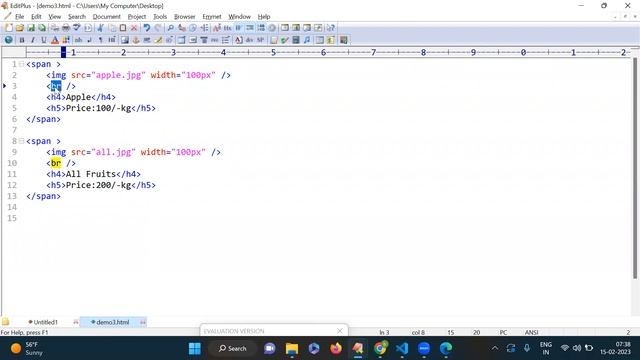Click the 'ANSI' encoding in status bar
Image resolution: width=640 pixels, height=360 pixels.
pyautogui.click(x=531, y=332)
